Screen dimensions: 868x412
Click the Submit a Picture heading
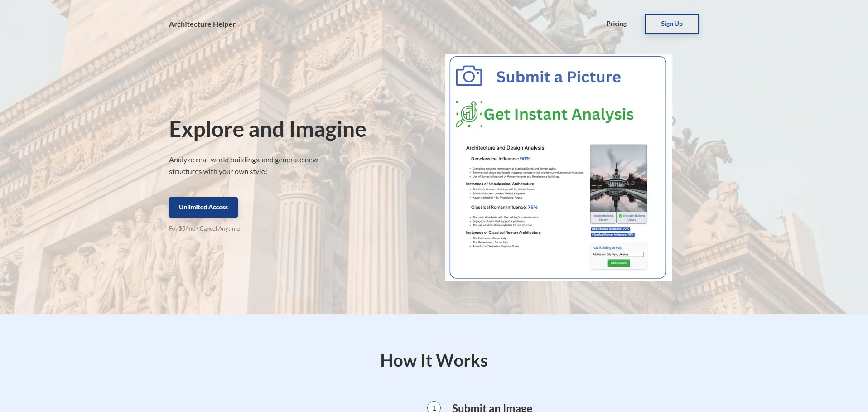click(x=558, y=77)
